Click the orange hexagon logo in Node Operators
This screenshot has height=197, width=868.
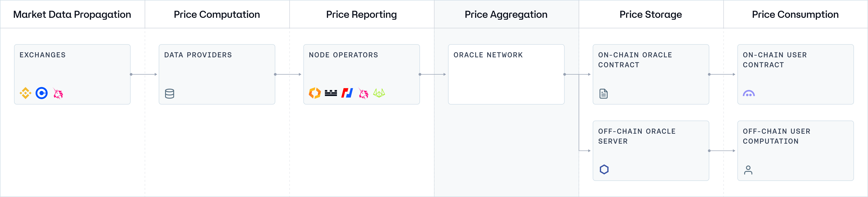tap(315, 93)
